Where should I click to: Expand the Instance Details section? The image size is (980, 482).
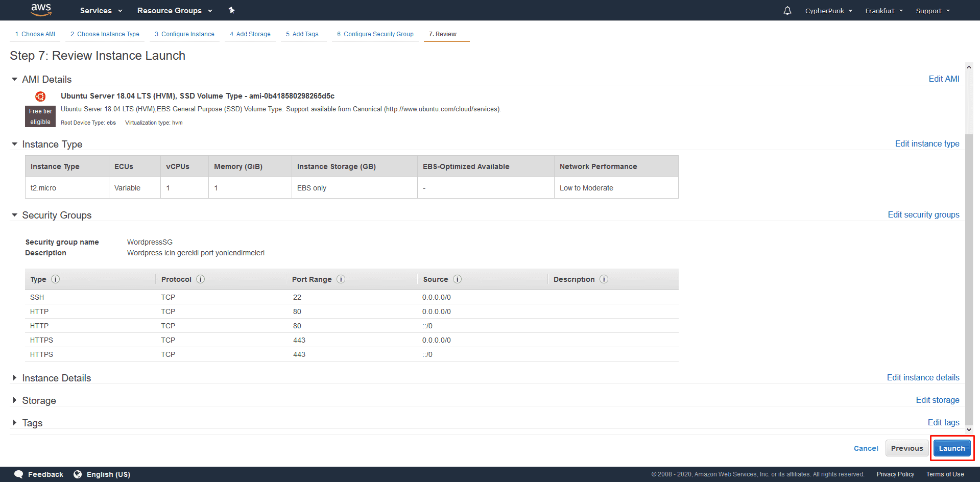[x=14, y=378]
